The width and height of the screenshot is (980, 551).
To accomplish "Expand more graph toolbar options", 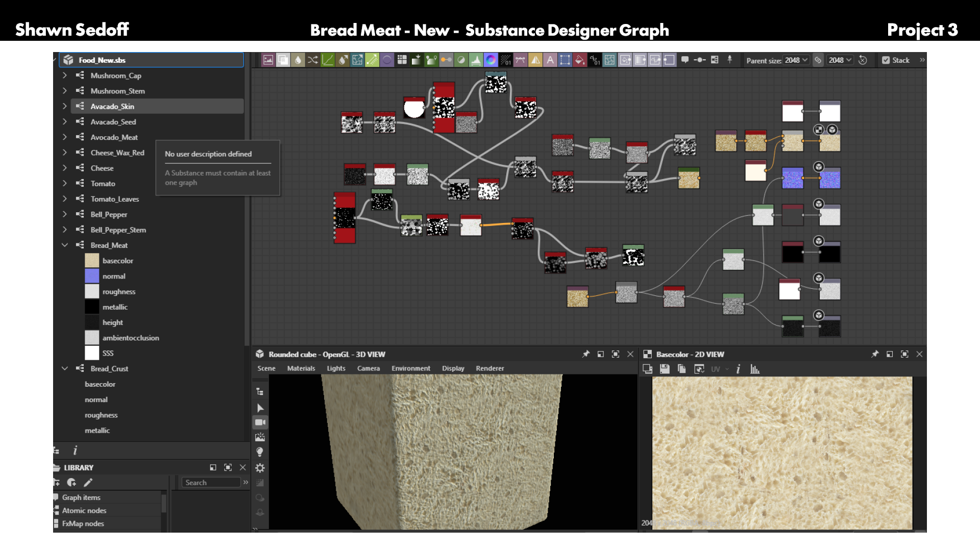I will (x=922, y=60).
